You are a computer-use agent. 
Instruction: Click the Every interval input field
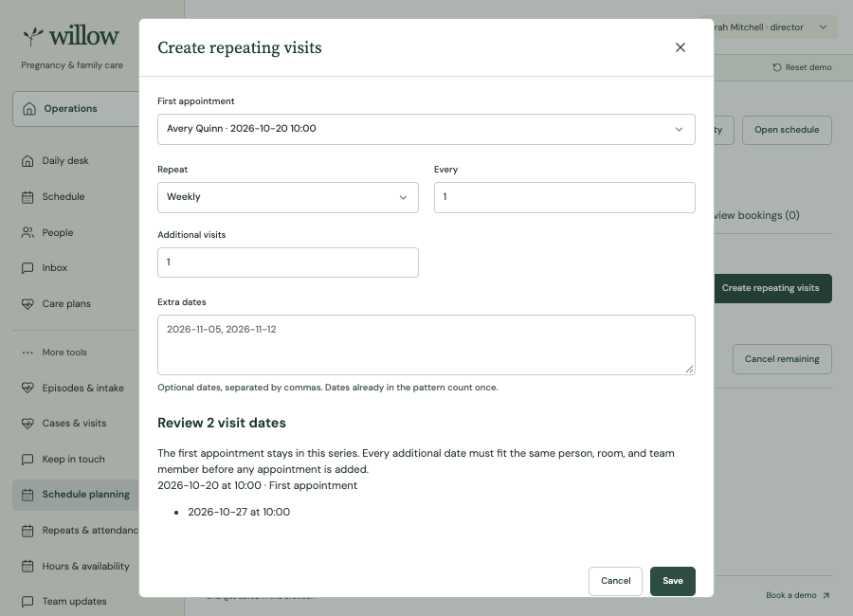tap(564, 197)
